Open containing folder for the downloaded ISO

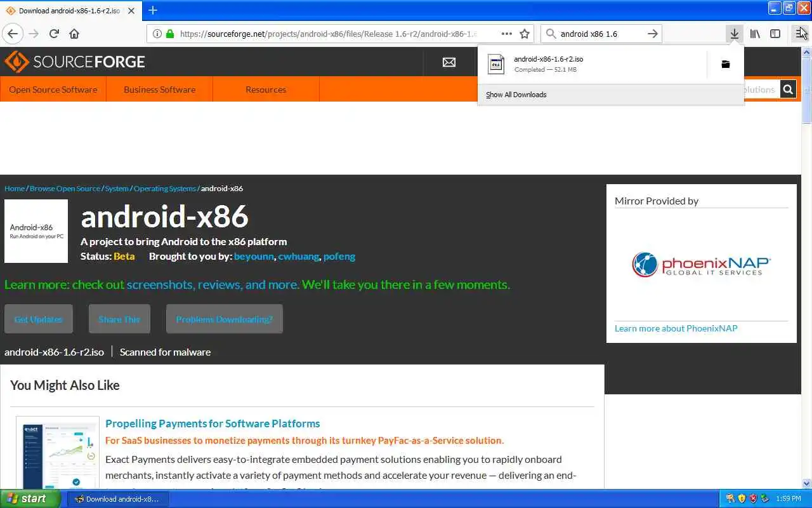tap(726, 64)
